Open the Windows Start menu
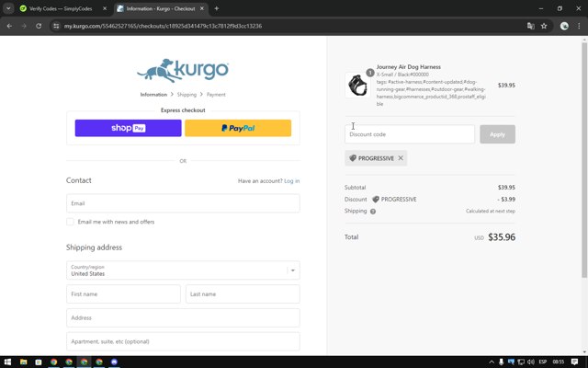This screenshot has height=368, width=588. click(7, 362)
